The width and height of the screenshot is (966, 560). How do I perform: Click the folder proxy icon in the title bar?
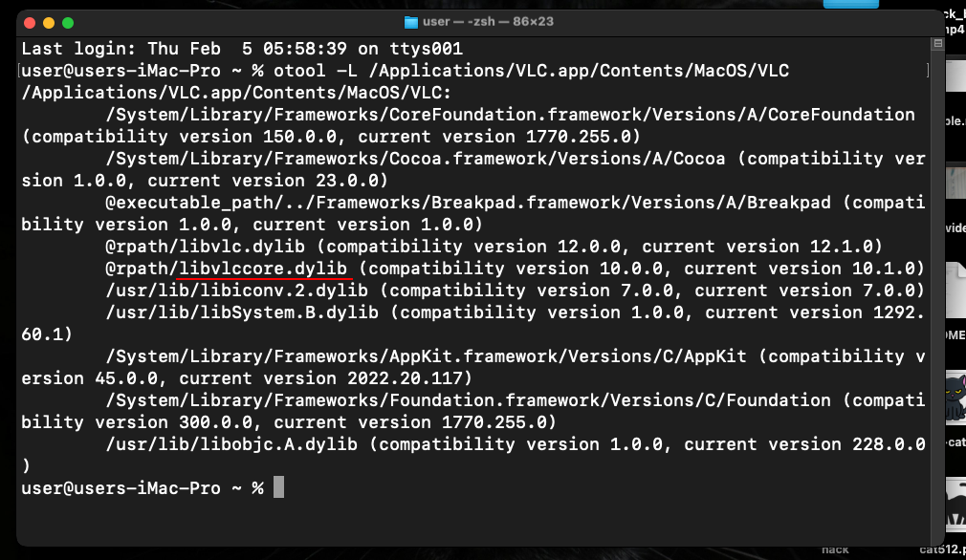tap(411, 22)
